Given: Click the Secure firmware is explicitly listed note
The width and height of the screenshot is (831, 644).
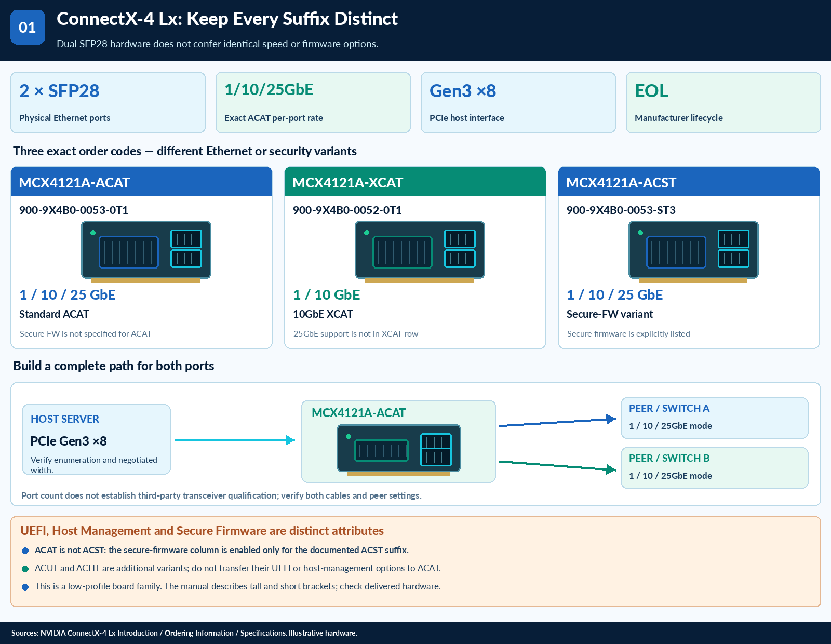Looking at the screenshot, I should click(628, 334).
